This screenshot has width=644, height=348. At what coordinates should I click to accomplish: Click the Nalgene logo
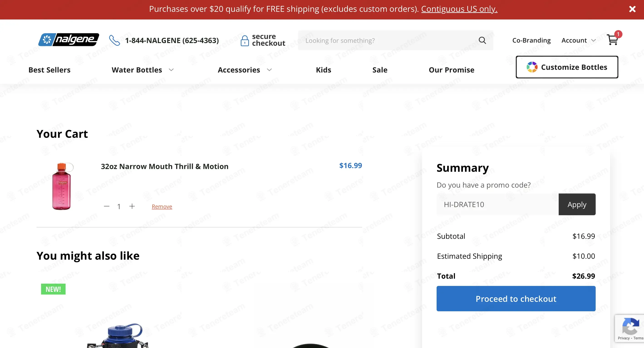pyautogui.click(x=69, y=40)
